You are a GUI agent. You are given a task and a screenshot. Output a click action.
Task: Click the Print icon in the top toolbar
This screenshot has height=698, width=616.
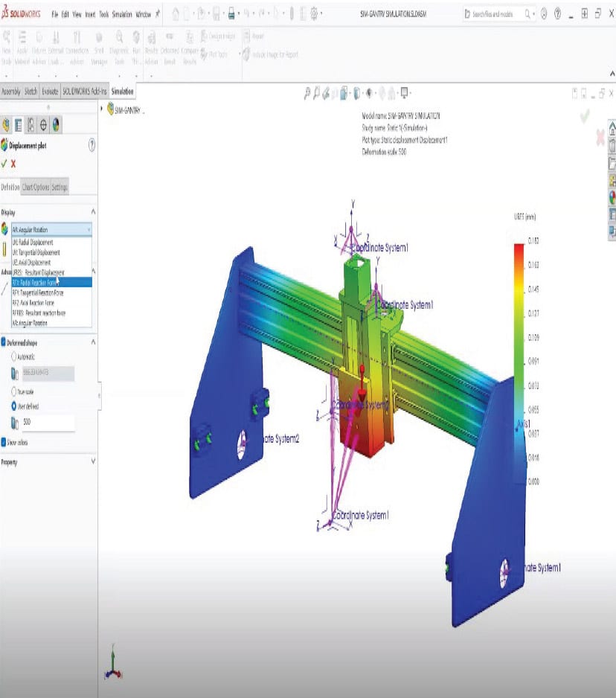tap(231, 14)
